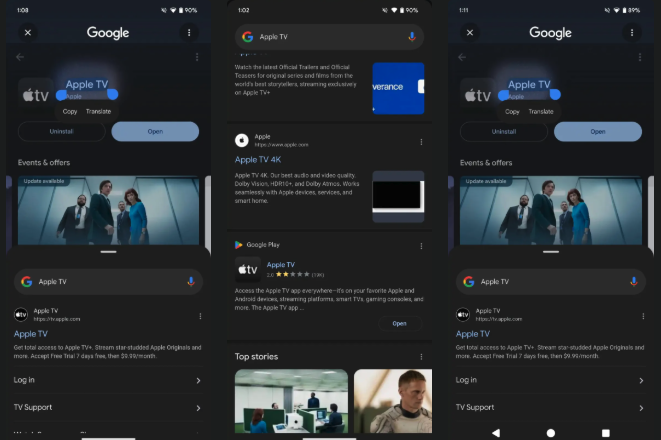Open second Top stories man portrait image
Screen dimensions: 661x440
point(393,401)
